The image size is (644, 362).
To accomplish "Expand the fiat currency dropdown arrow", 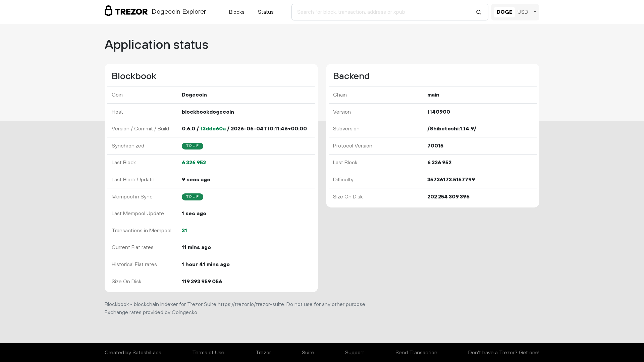I will [535, 12].
